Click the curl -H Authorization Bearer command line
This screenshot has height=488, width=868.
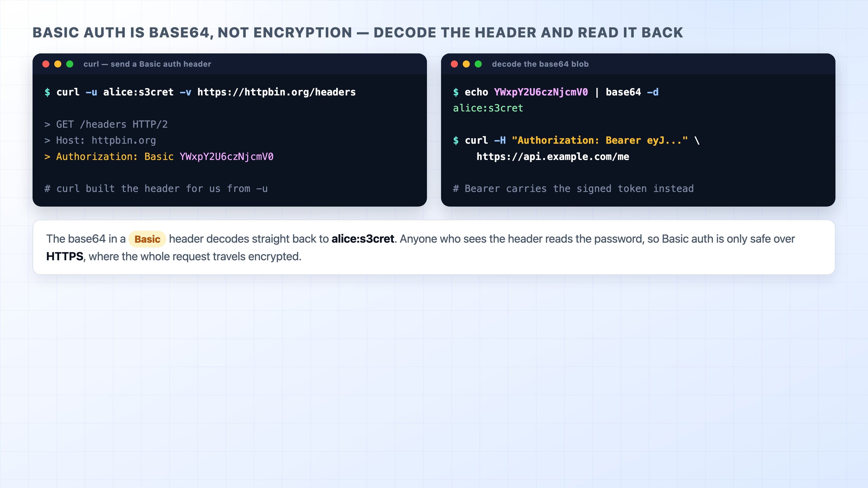pyautogui.click(x=576, y=140)
